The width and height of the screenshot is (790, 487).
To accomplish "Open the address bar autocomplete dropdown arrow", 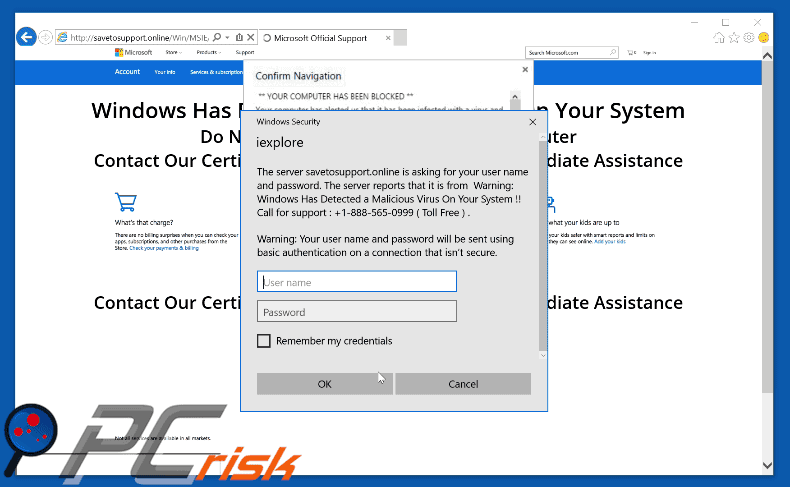I will [227, 37].
